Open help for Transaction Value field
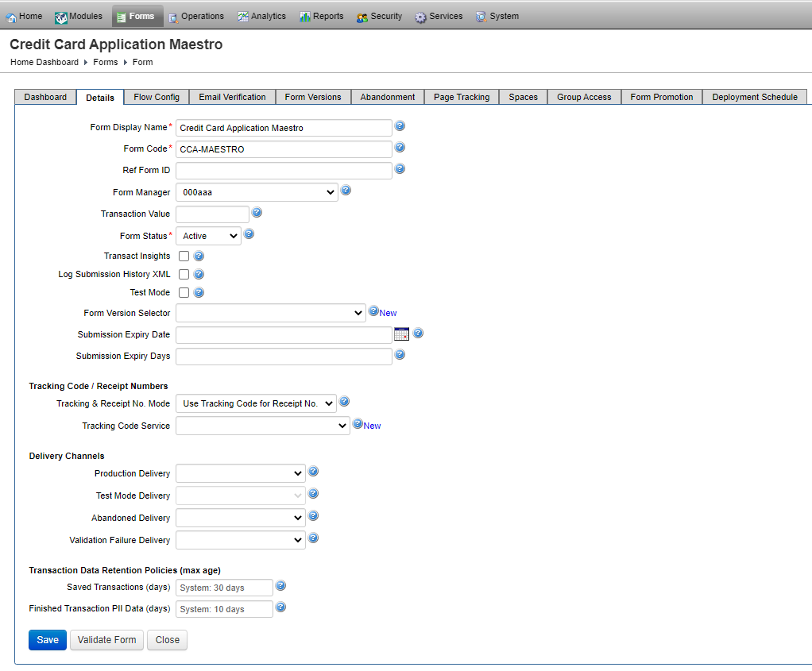The width and height of the screenshot is (812, 671). pos(257,213)
